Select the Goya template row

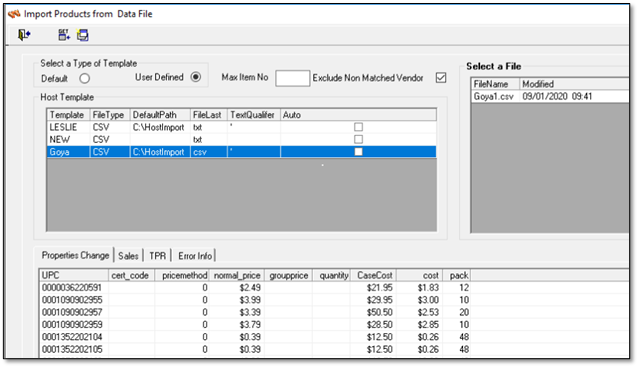coord(241,152)
